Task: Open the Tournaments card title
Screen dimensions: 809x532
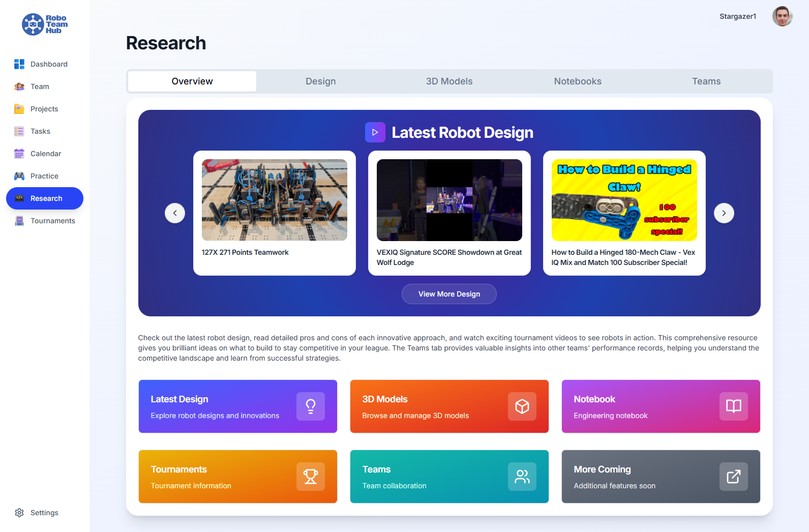Action: (179, 469)
